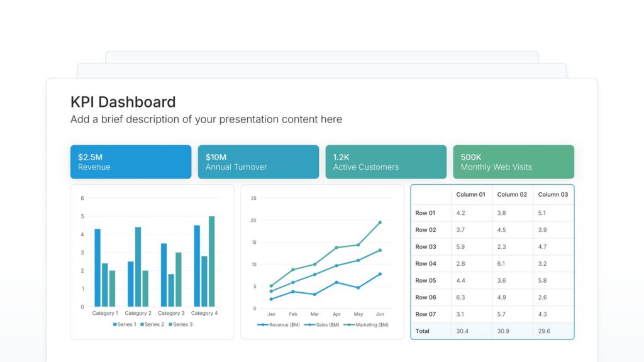The image size is (644, 362).
Task: Select the Column 03 header cell
Action: coord(553,195)
